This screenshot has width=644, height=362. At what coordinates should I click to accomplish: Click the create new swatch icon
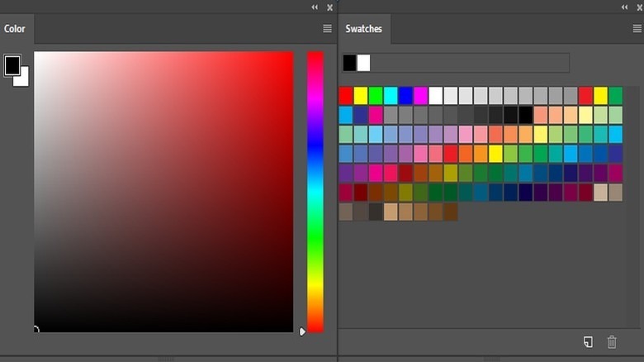coord(588,341)
